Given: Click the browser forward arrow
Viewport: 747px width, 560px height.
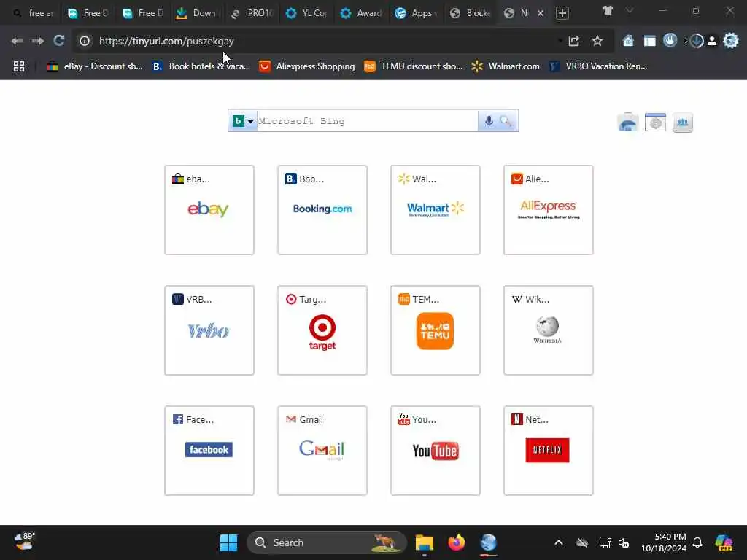Looking at the screenshot, I should pos(38,41).
